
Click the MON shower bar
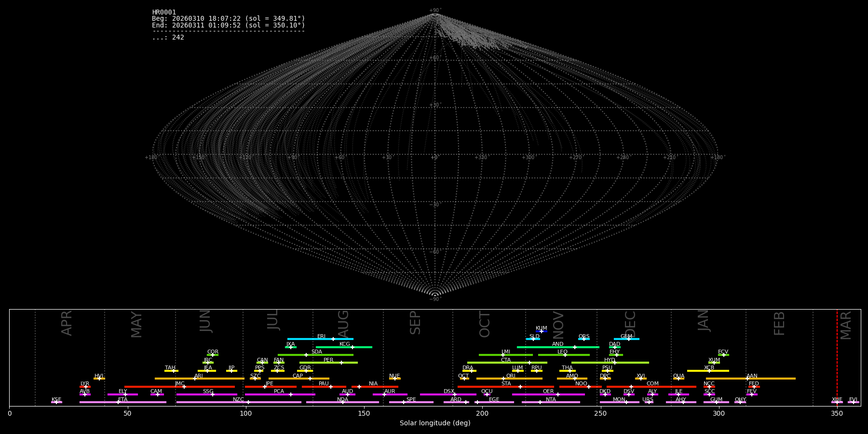pos(620,402)
